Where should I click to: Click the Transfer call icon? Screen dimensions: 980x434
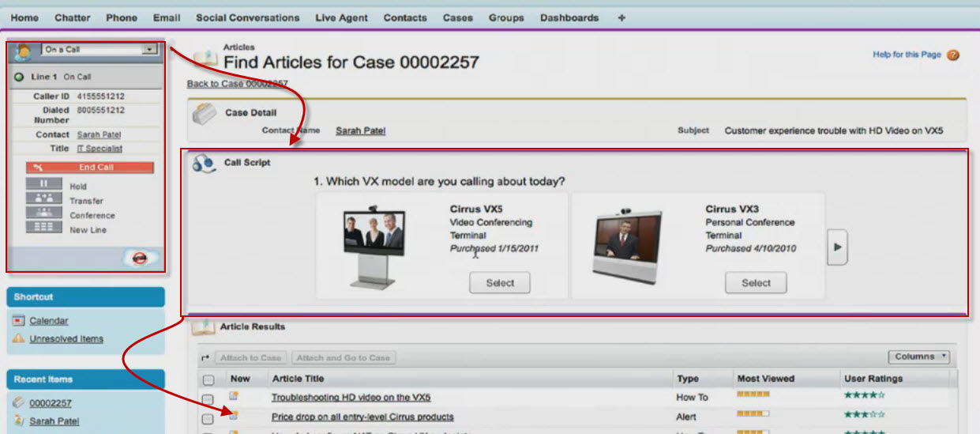43,198
